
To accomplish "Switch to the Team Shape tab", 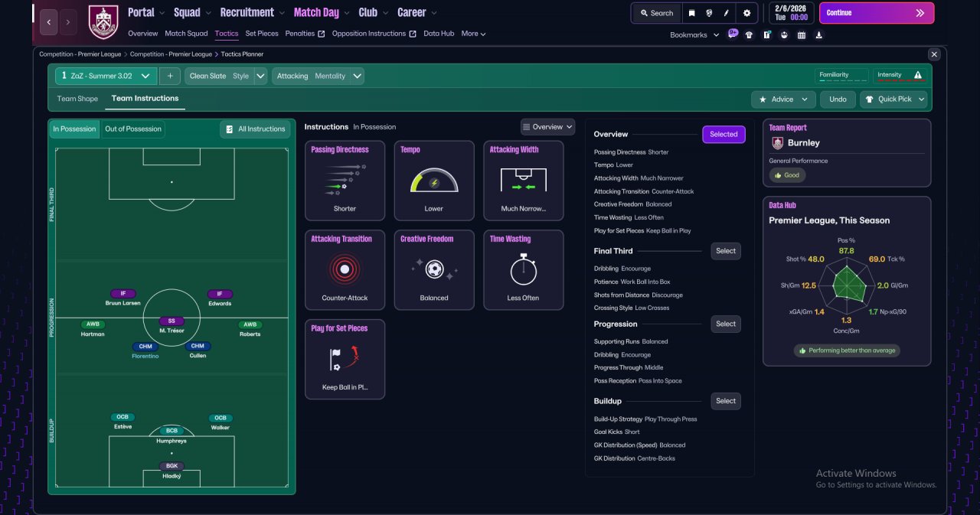I will pos(77,99).
